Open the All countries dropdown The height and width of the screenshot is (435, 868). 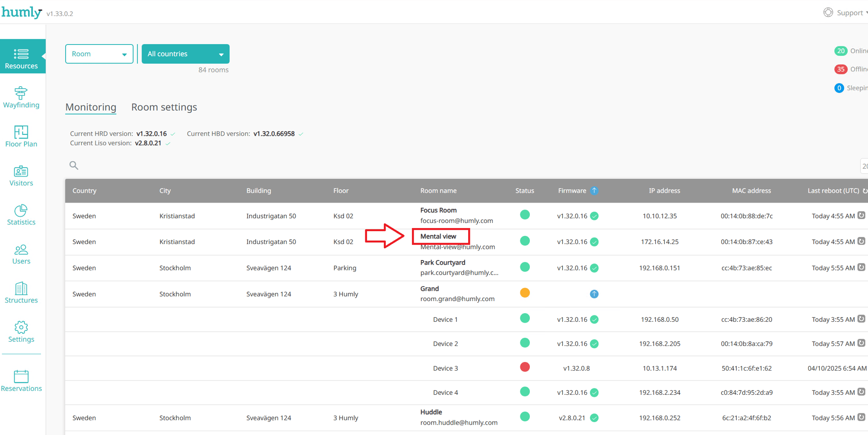click(x=185, y=54)
